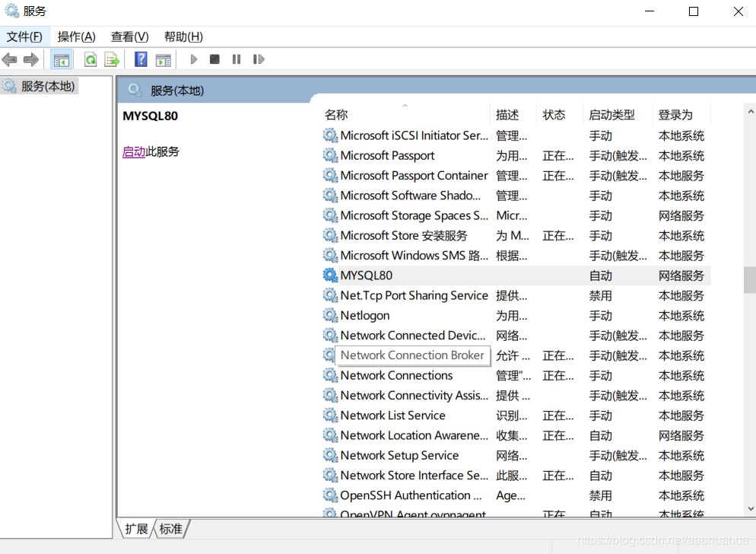The image size is (756, 554).
Task: Open the 文件(F) menu
Action: click(x=24, y=37)
